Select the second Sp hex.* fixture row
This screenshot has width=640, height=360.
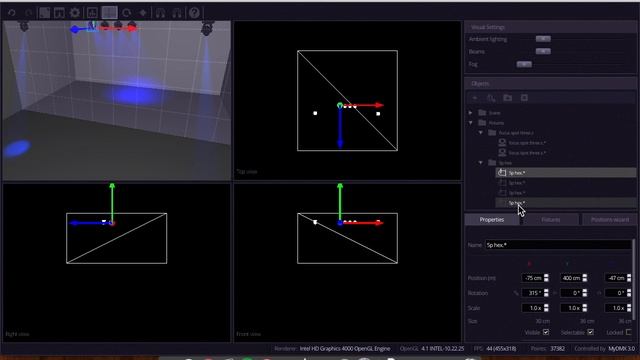point(566,183)
